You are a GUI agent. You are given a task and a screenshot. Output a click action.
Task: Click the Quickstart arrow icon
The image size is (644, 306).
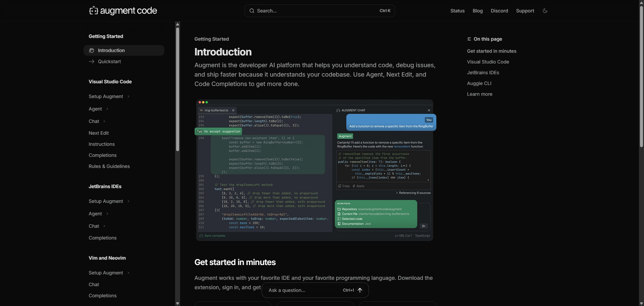tap(92, 61)
